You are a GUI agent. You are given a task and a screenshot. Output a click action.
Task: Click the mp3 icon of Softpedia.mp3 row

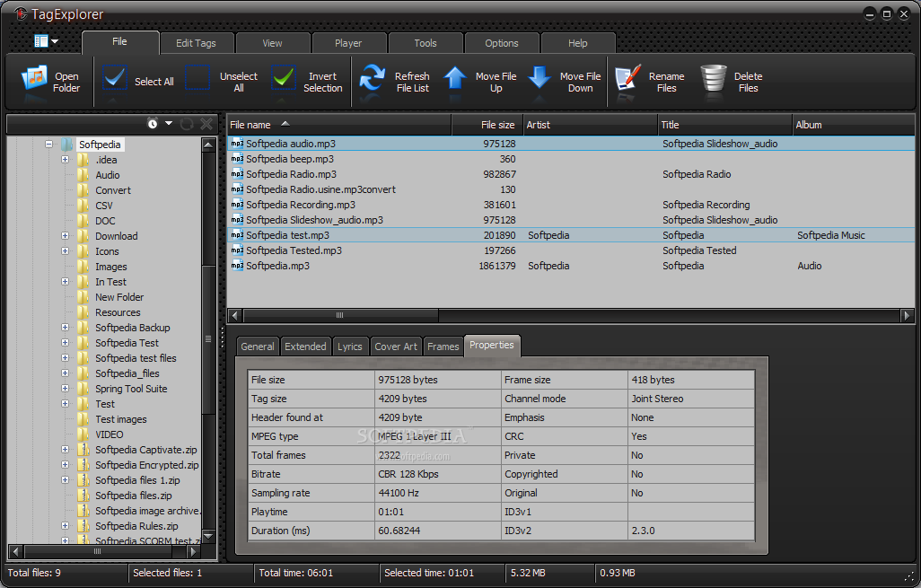pos(237,266)
